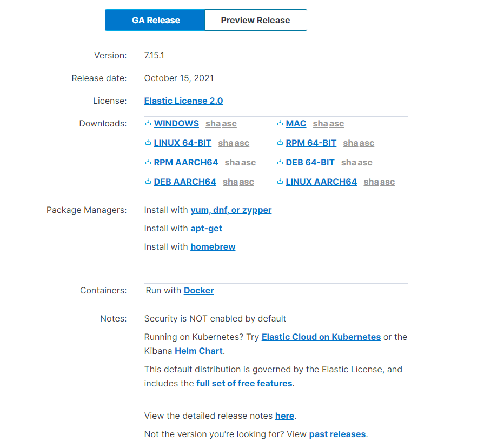The image size is (504, 448).
Task: Click the download icon beside RPM 64-BIT
Action: pyautogui.click(x=280, y=143)
